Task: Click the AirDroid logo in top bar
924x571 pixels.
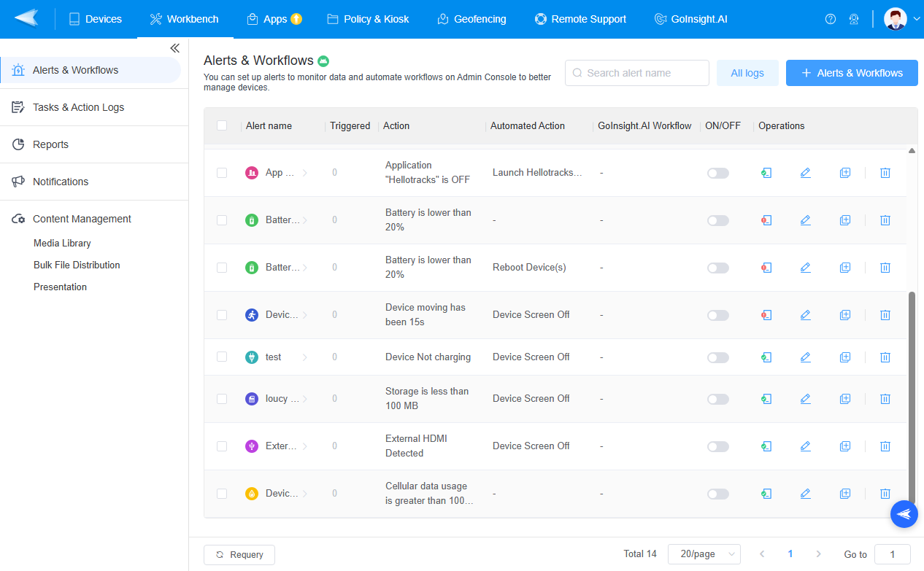Action: tap(26, 18)
